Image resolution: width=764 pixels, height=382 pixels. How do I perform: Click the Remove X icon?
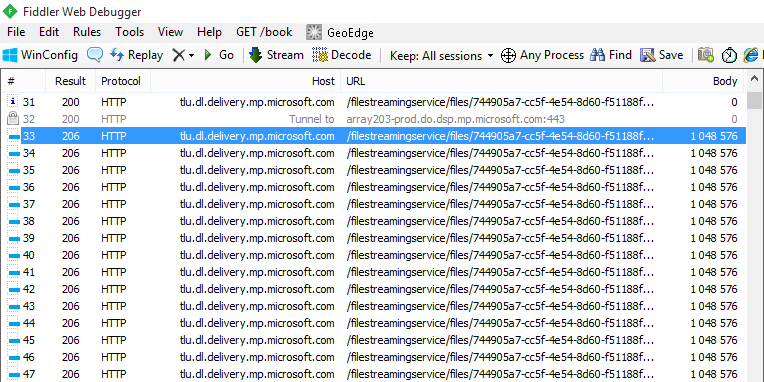179,56
